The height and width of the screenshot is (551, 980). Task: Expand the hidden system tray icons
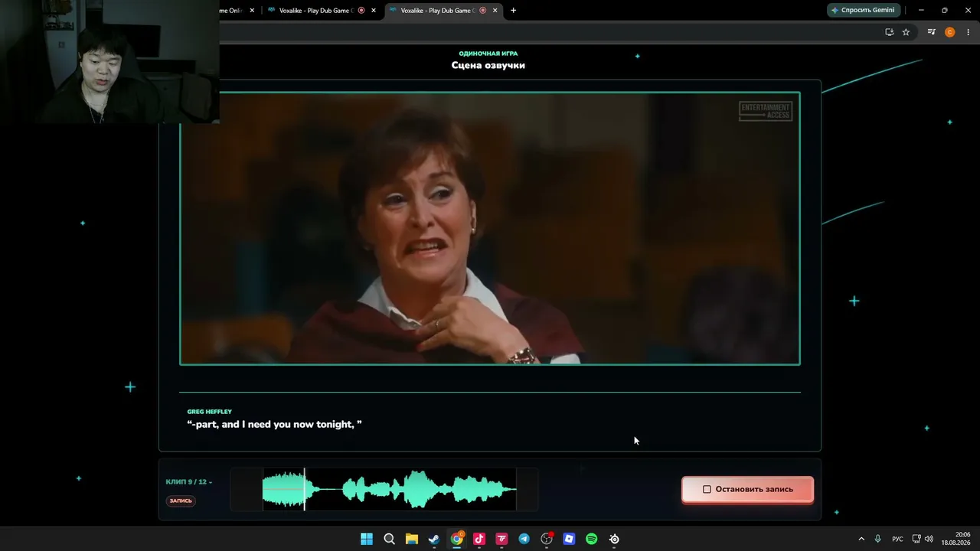(x=861, y=539)
